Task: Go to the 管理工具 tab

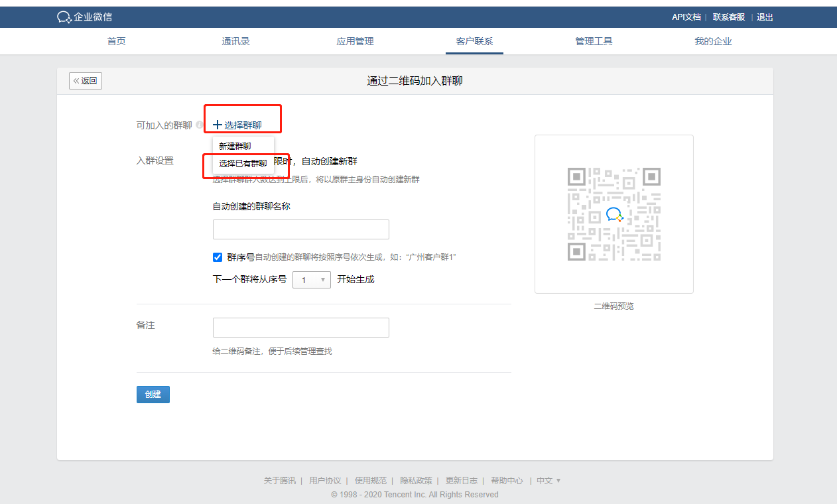Action: click(594, 41)
